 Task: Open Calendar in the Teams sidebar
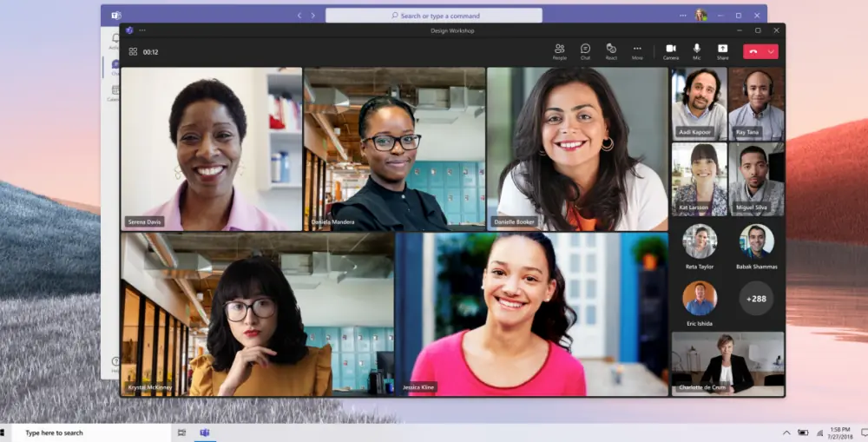click(x=114, y=92)
